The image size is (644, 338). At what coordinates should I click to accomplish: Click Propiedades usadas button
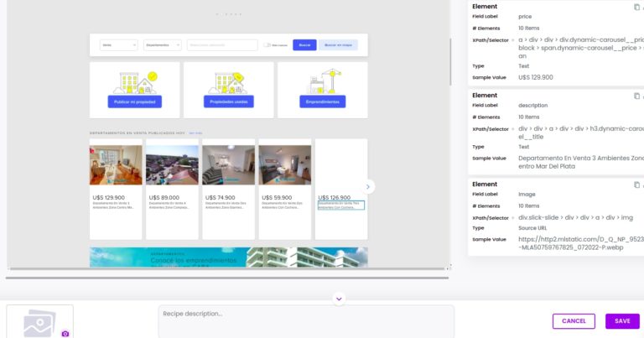(229, 101)
